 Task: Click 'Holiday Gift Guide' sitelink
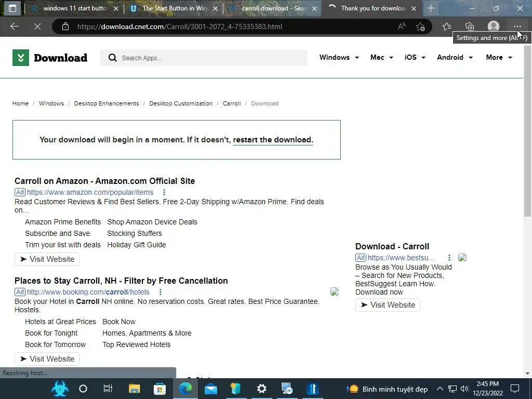137,245
